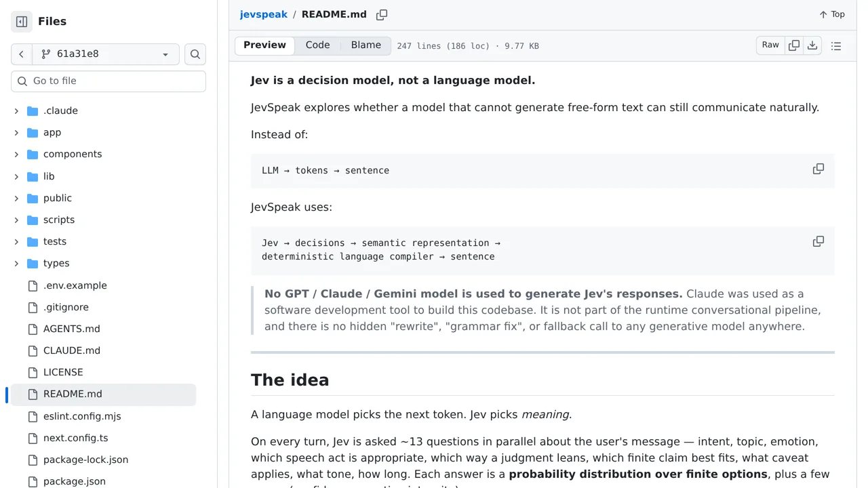Open README.md in the file tree
The width and height of the screenshot is (868, 488).
[103, 394]
